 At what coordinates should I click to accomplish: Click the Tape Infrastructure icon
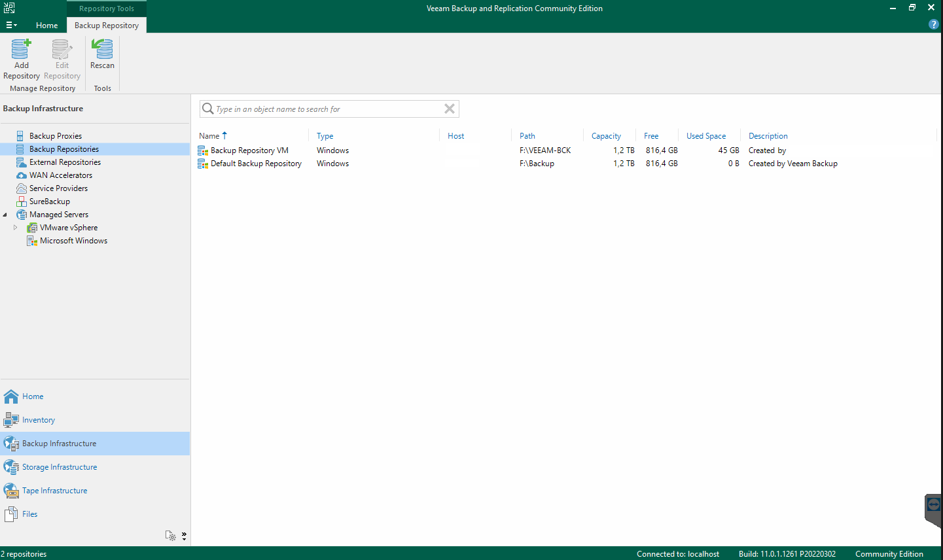point(11,491)
